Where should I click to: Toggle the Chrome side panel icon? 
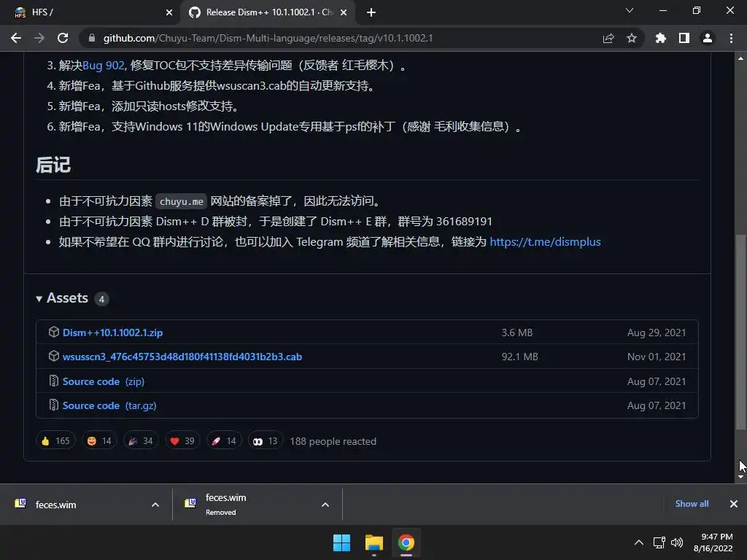[x=684, y=38]
